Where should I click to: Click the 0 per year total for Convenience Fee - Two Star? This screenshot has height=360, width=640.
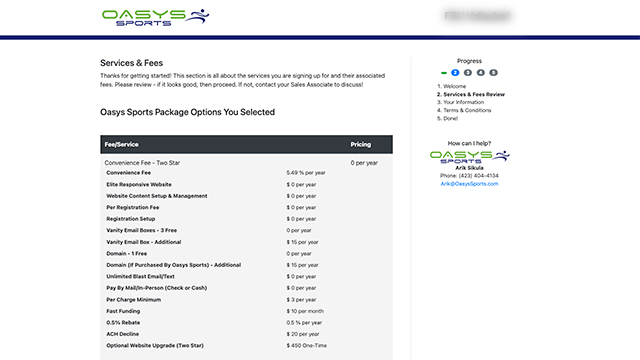click(x=364, y=163)
